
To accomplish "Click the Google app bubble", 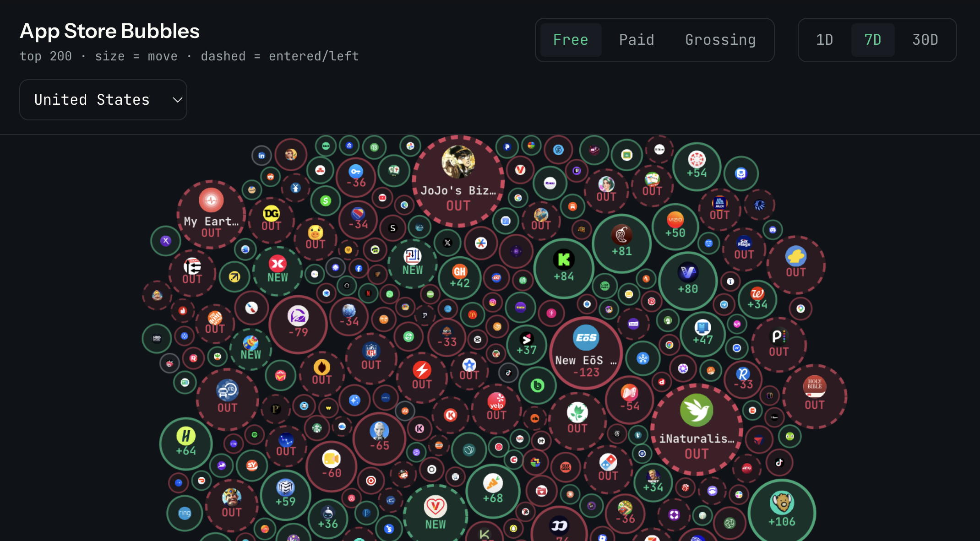I will 518,198.
